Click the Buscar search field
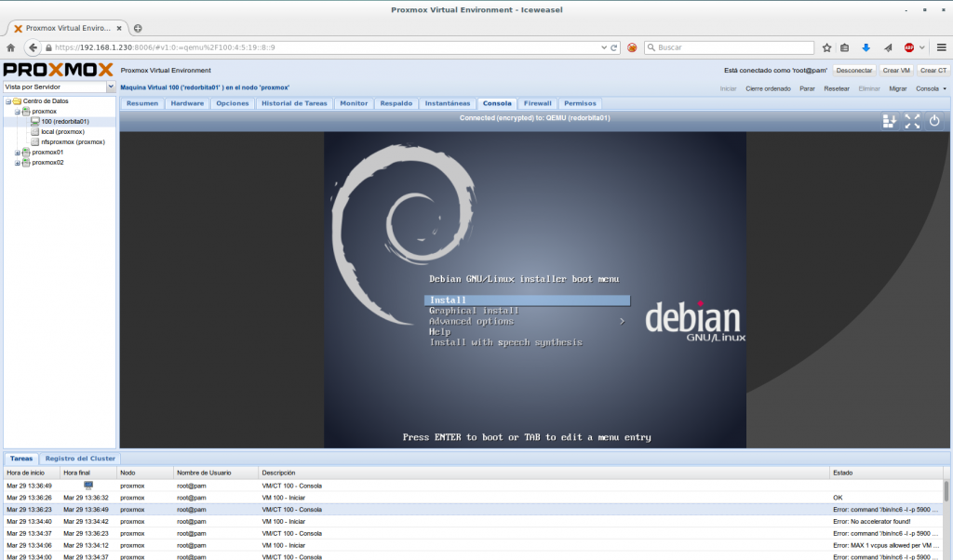The image size is (953, 560). (x=726, y=47)
